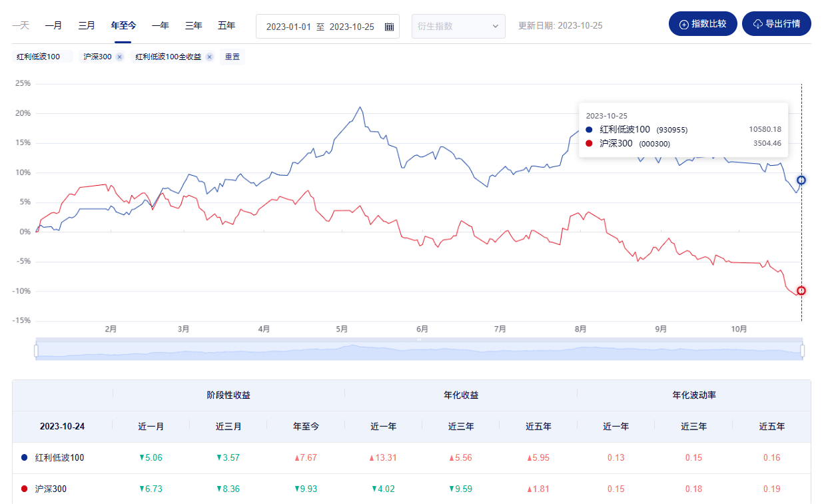Remove 红利低波100全收益 tag with x icon
This screenshot has width=826, height=504.
pos(209,57)
